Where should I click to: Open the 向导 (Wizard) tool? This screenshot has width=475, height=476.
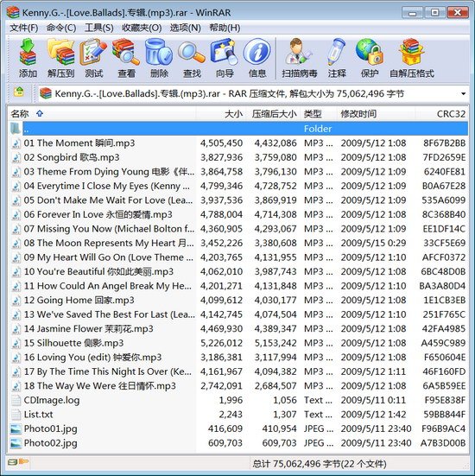tap(225, 52)
